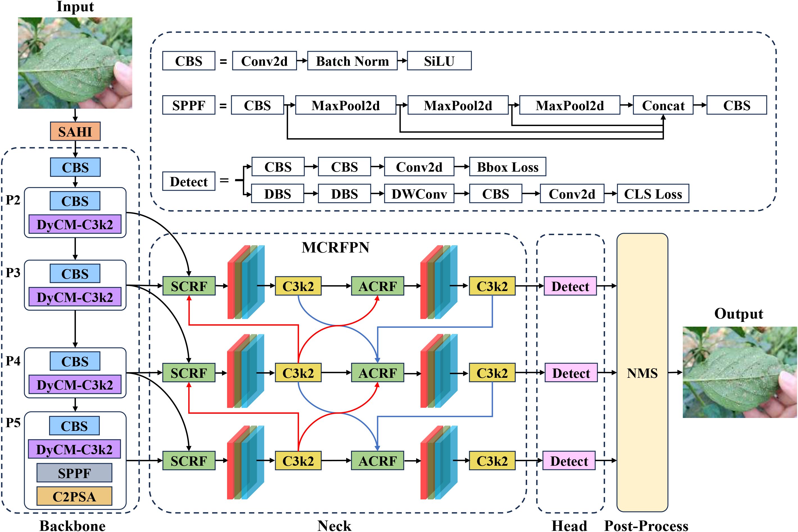Click the orange SAHI block
798x532 pixels.
(75, 131)
